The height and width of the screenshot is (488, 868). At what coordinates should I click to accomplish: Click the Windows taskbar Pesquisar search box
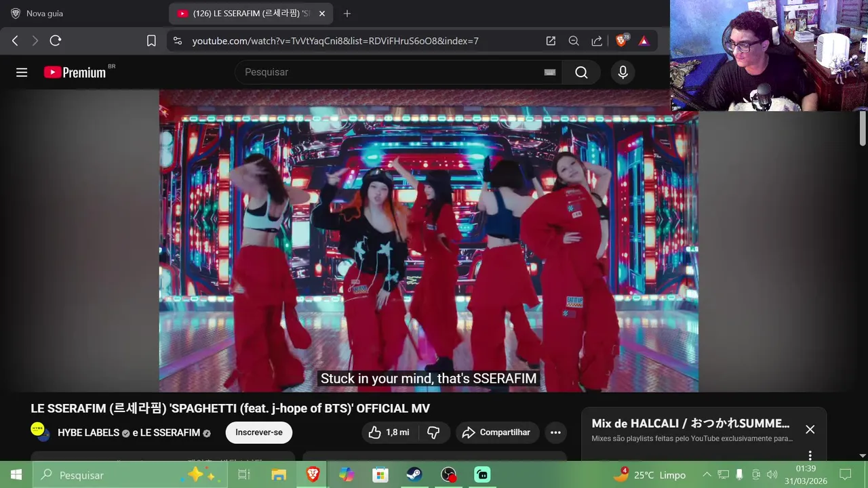tap(129, 475)
